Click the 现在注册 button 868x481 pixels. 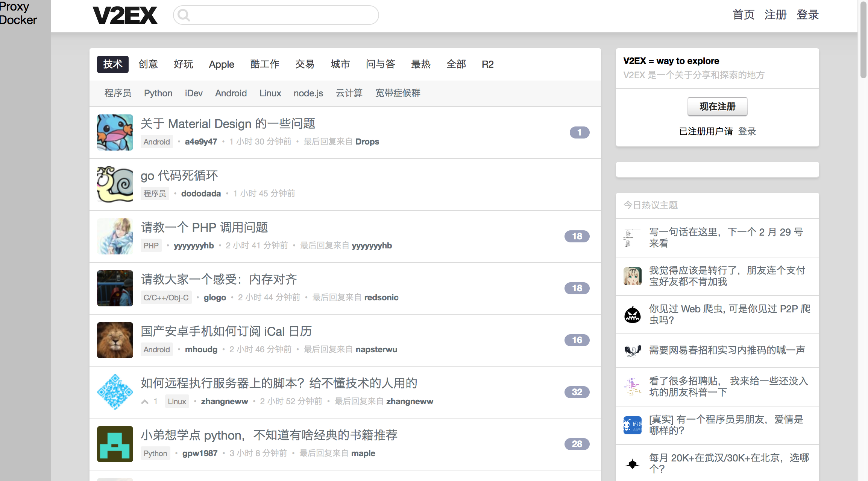(717, 107)
